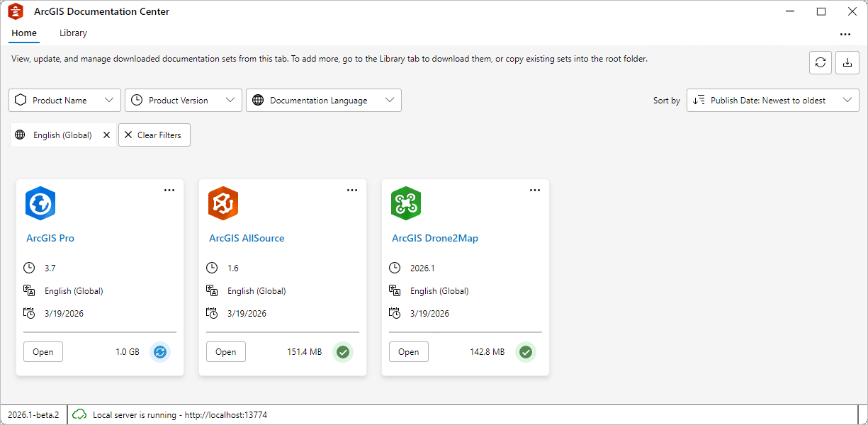
Task: Select the Home tab
Action: click(x=24, y=33)
